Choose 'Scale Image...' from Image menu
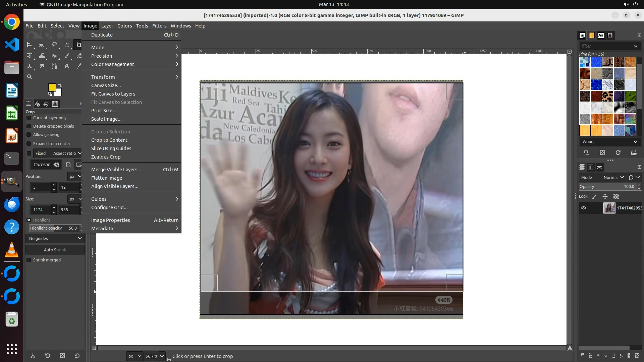This screenshot has width=644, height=362. 106,119
